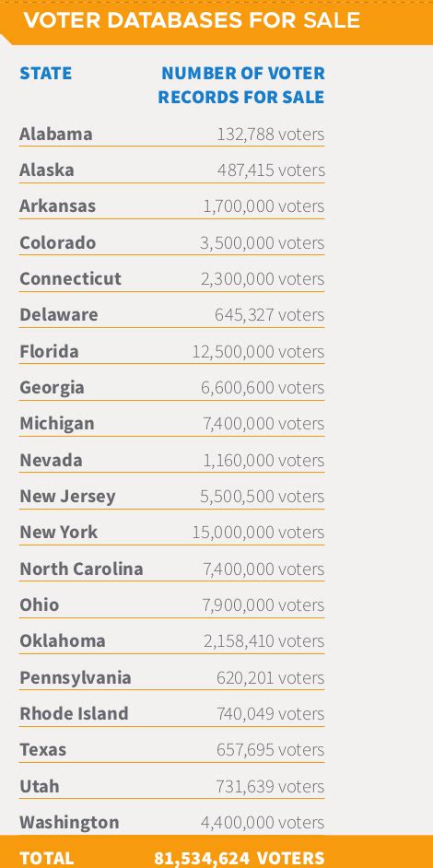Select the 'Number of Voter Records for Sale' header
433x868 pixels.
pyautogui.click(x=241, y=85)
